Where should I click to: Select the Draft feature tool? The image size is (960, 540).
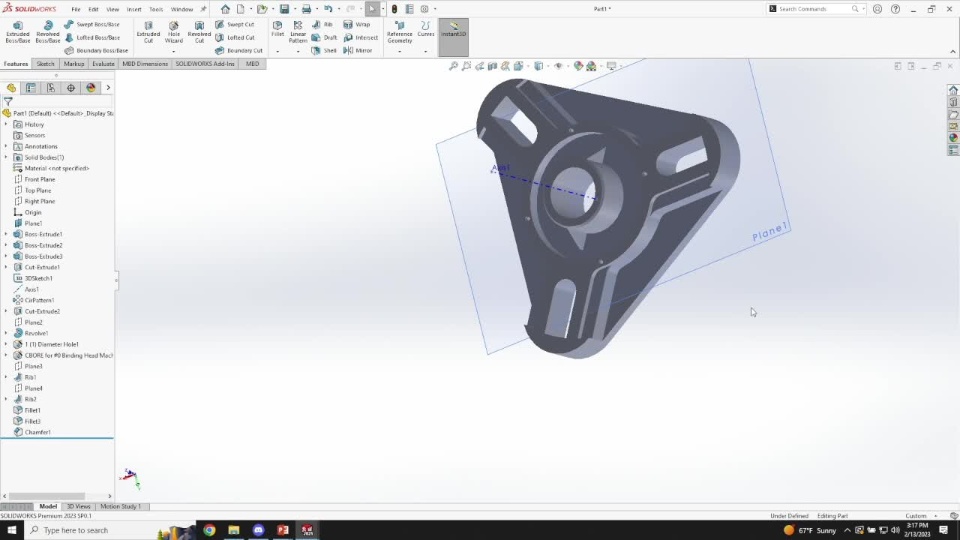tap(324, 37)
